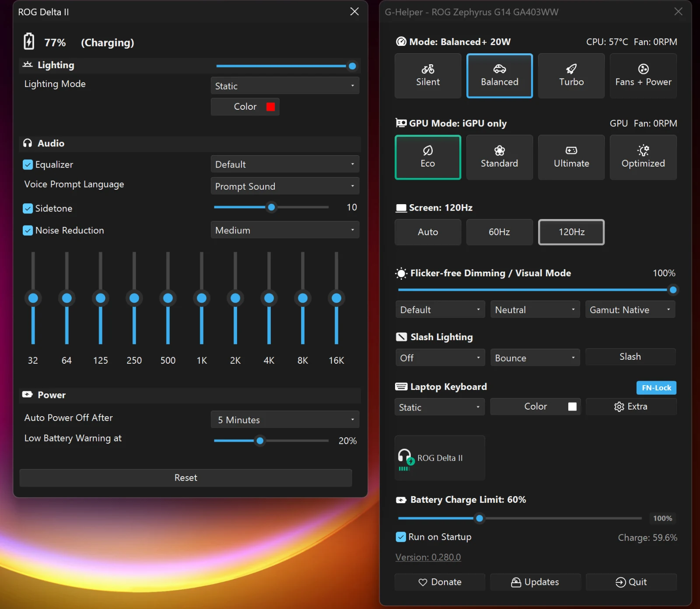Choose Optimized GPU mode
The image size is (700, 609).
[643, 157]
